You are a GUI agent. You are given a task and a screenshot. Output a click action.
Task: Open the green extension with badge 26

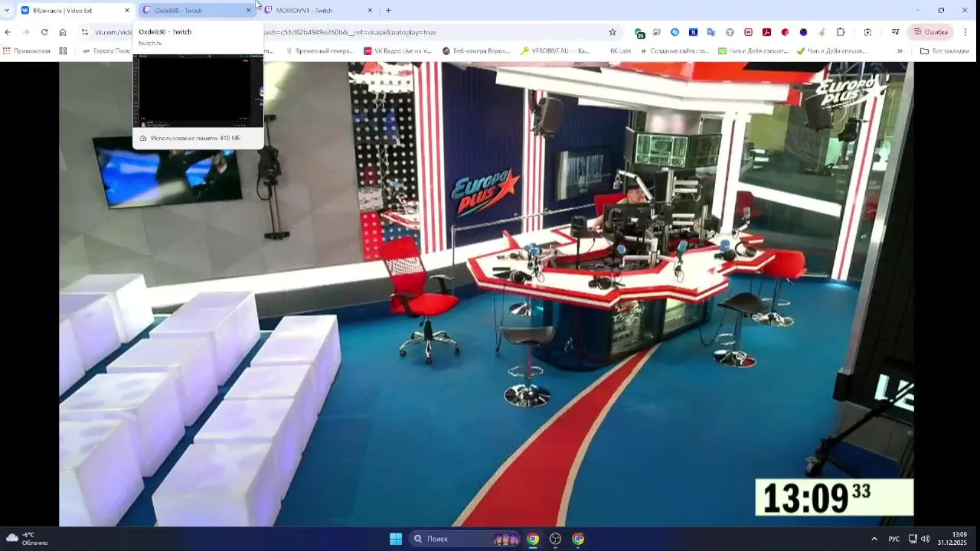[639, 33]
